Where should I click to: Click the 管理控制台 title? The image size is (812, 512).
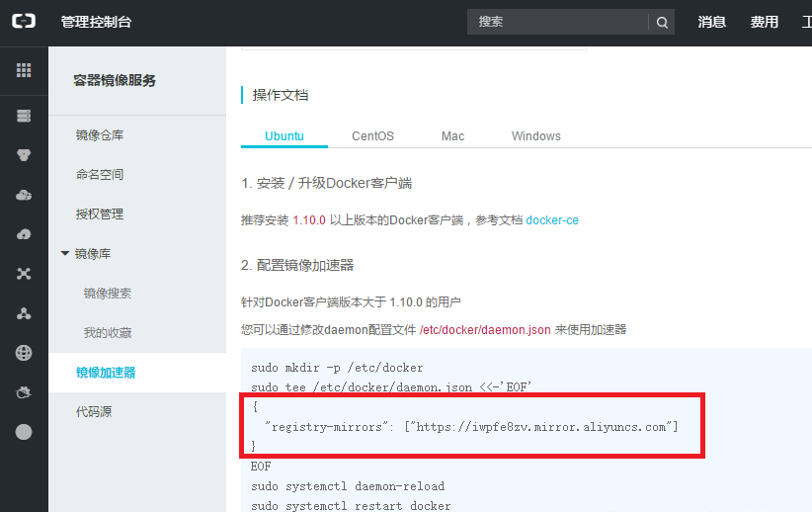point(97,22)
